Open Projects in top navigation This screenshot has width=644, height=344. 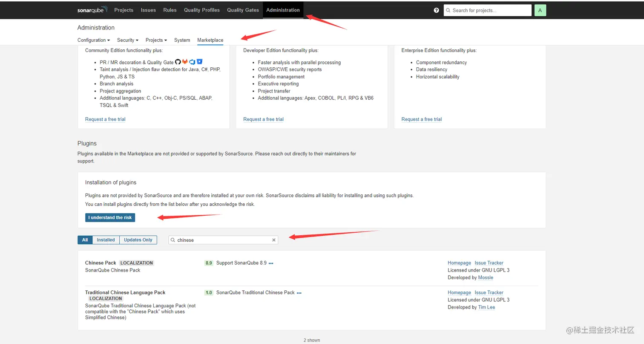[x=124, y=10]
